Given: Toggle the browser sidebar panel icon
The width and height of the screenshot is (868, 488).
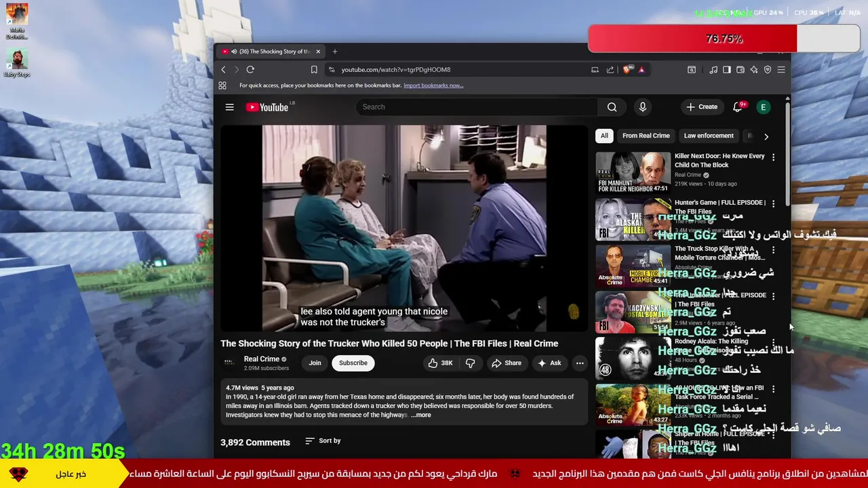Looking at the screenshot, I should [x=727, y=70].
